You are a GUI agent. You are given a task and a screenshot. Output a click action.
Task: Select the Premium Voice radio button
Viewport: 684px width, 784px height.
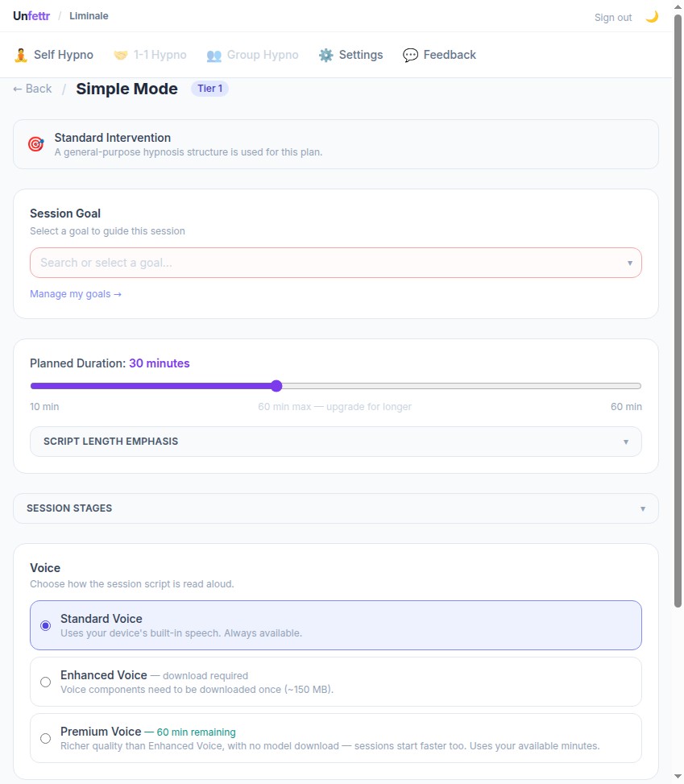(45, 739)
